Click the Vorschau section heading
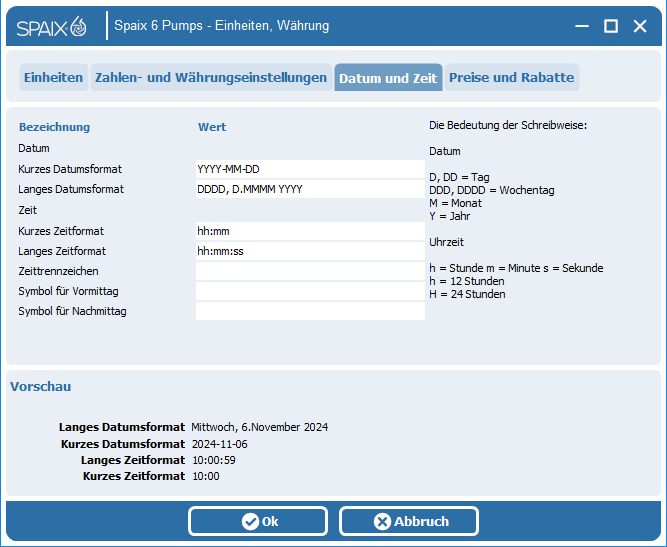Screen dimensions: 667x547 pos(40,387)
